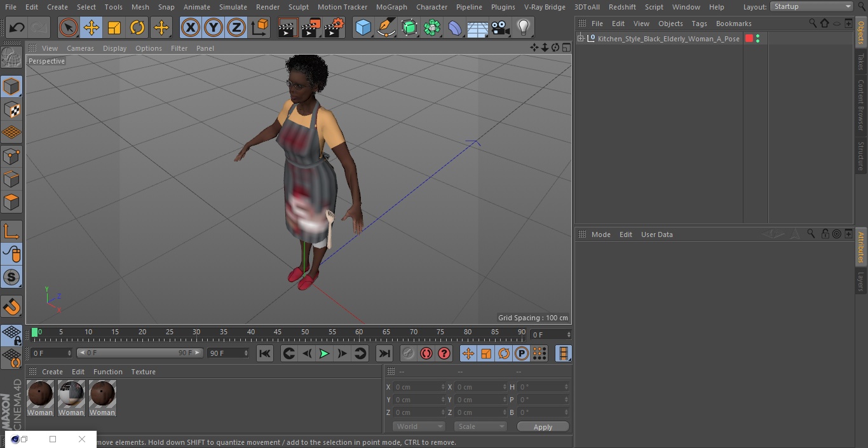
Task: Click the H rotation input field
Action: pos(543,387)
